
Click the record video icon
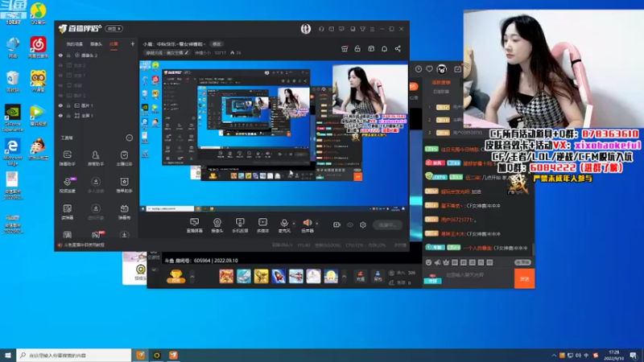pos(336,225)
